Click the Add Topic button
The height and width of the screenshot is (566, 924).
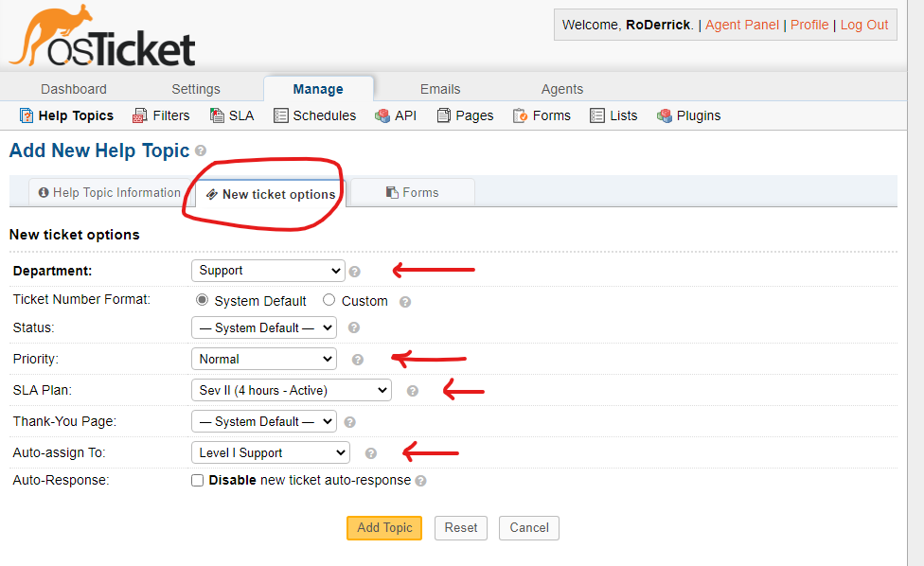coord(384,528)
